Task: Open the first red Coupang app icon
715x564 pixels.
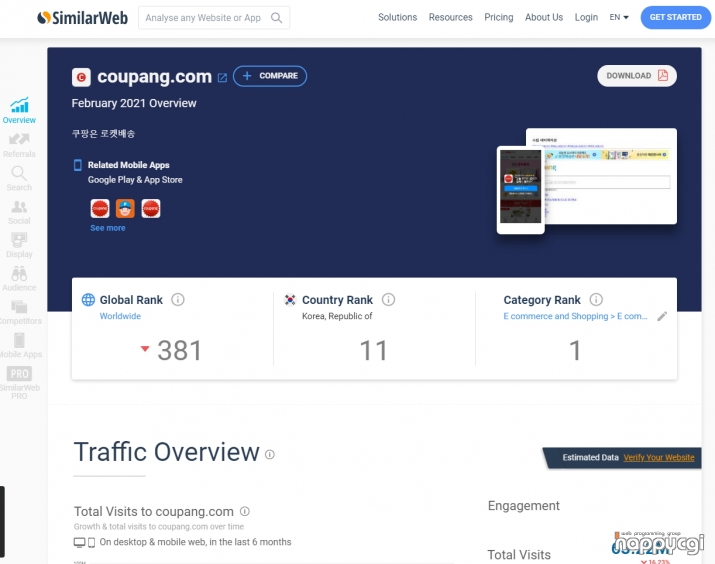Action: pyautogui.click(x=100, y=208)
